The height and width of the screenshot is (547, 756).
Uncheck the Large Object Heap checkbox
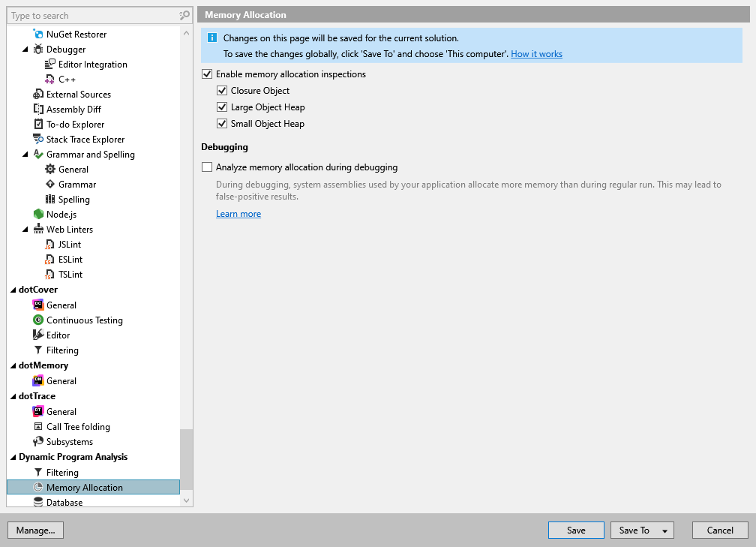pyautogui.click(x=222, y=107)
